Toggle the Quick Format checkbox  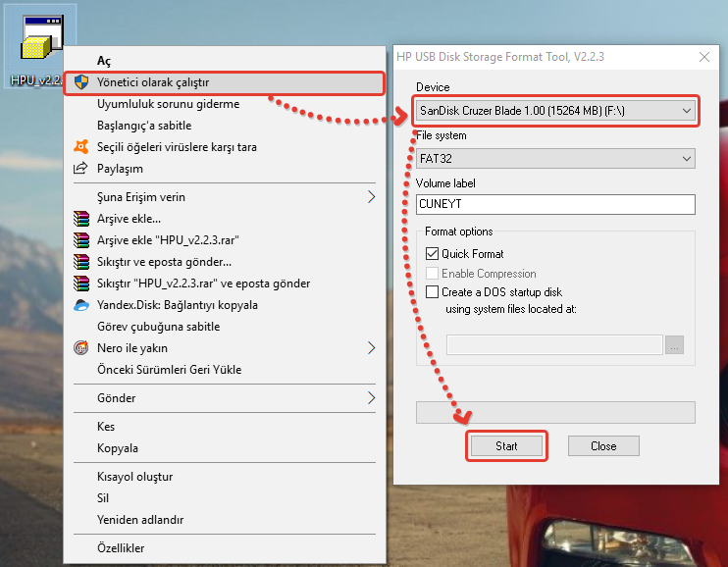tap(433, 254)
